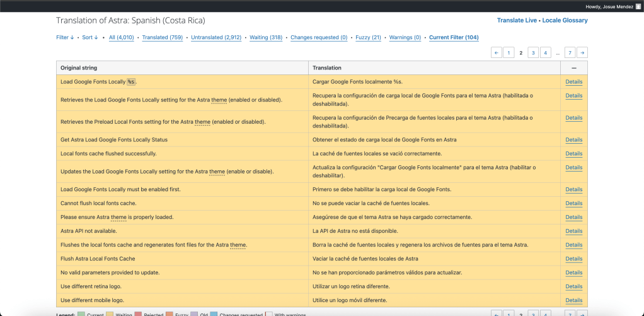
Task: Open the Locale Glossary link
Action: 565,20
